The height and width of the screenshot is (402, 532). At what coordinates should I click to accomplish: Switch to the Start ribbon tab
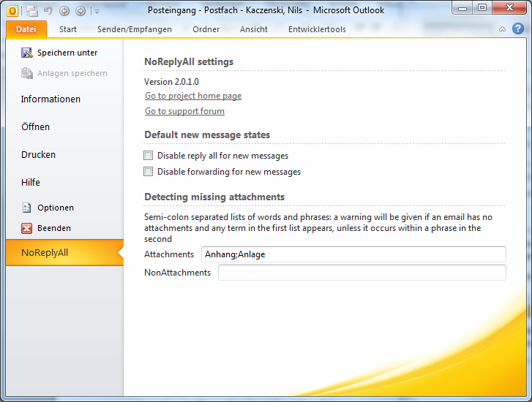(x=68, y=29)
